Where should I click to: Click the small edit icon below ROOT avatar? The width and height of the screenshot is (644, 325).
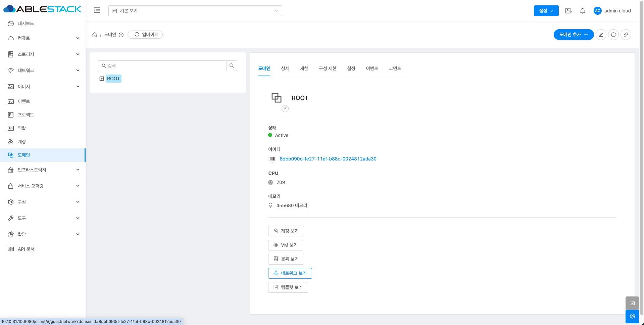[x=285, y=108]
